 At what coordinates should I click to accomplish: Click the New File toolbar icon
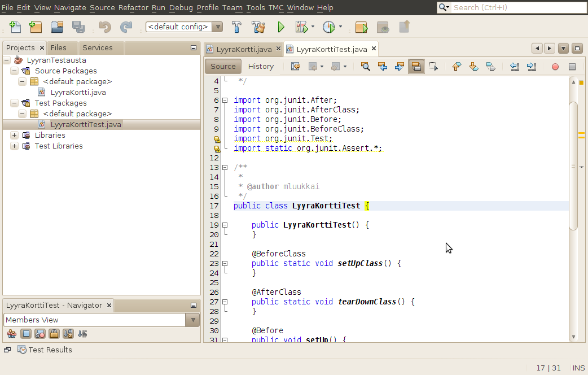pyautogui.click(x=15, y=27)
